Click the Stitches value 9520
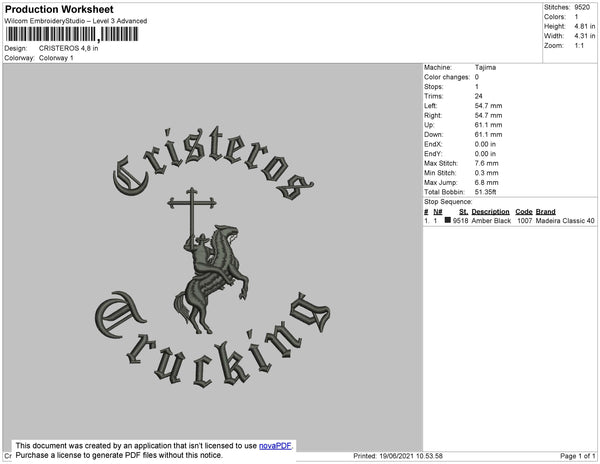600x464 pixels. (x=582, y=7)
